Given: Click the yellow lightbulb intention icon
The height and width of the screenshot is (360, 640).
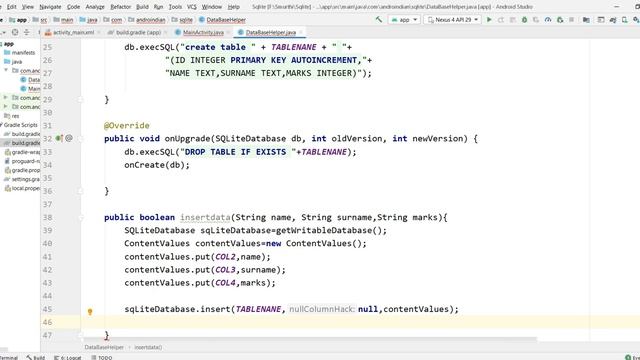Looking at the screenshot, I should tap(90, 312).
